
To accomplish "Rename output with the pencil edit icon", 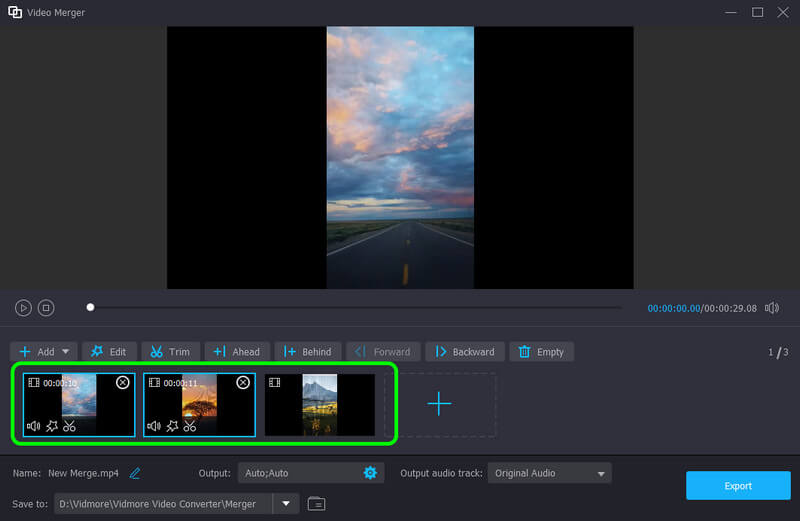I will (135, 473).
